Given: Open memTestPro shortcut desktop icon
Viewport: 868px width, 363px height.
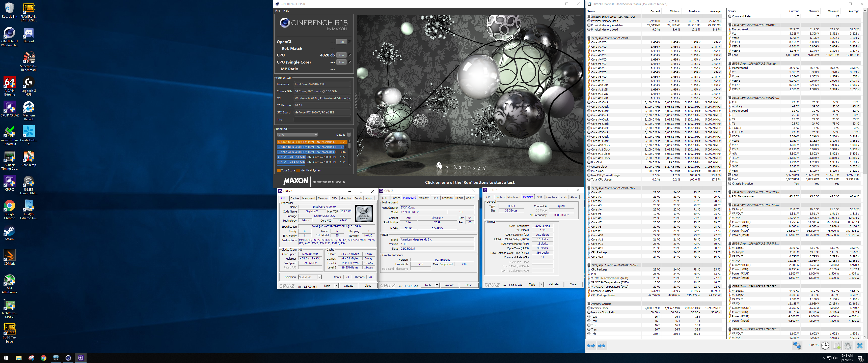Looking at the screenshot, I should pos(9,135).
